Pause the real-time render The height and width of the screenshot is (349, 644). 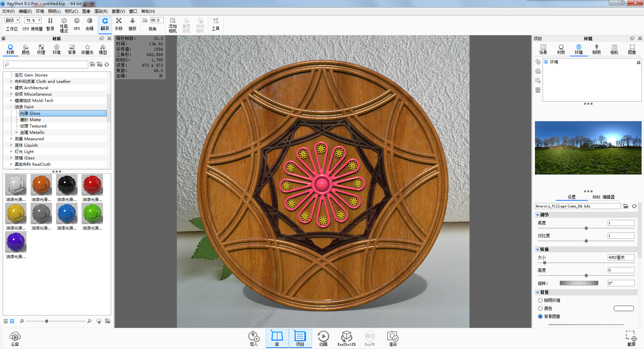click(50, 24)
